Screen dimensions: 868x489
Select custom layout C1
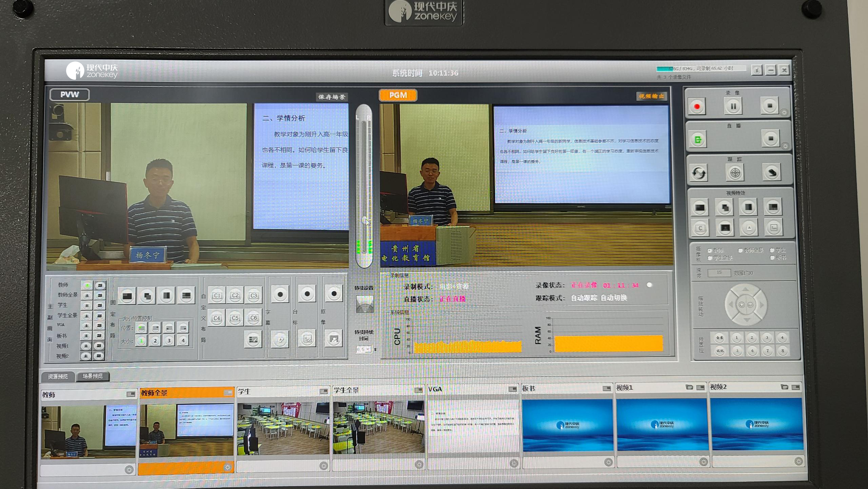pos(217,295)
